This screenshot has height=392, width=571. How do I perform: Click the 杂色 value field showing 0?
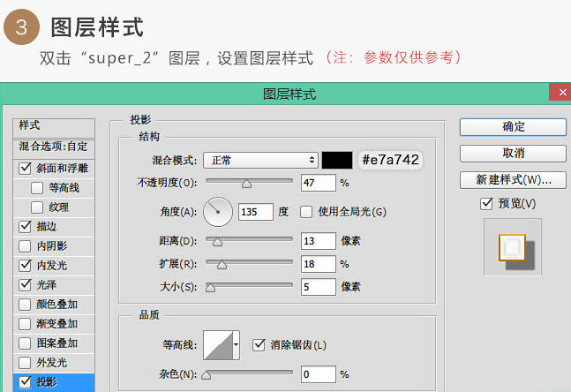point(319,374)
